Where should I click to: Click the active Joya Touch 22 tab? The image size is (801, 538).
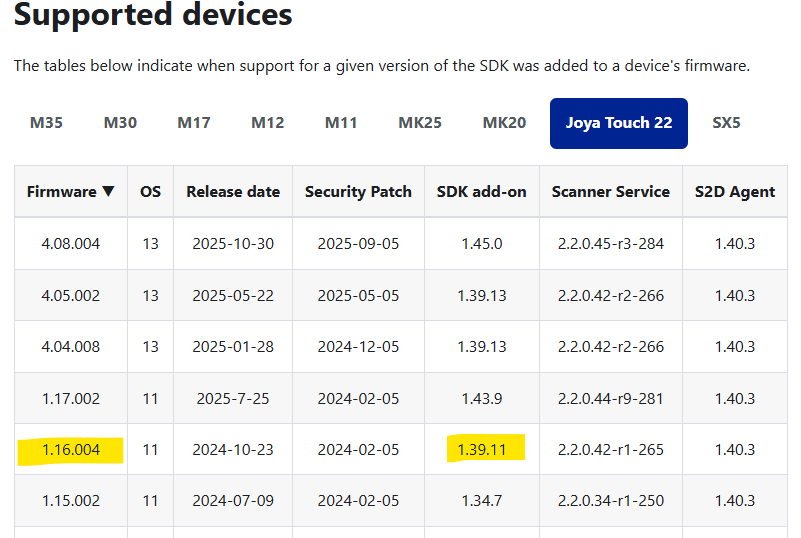[618, 123]
